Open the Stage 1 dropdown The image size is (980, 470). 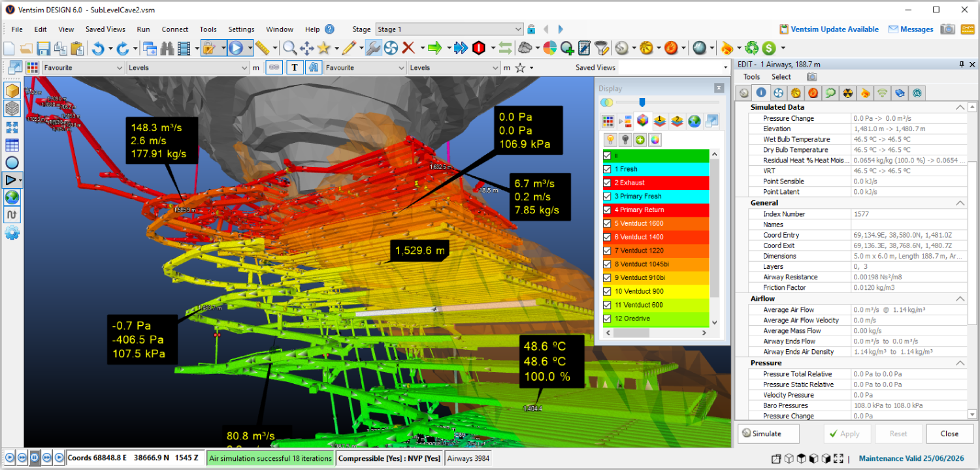click(449, 29)
